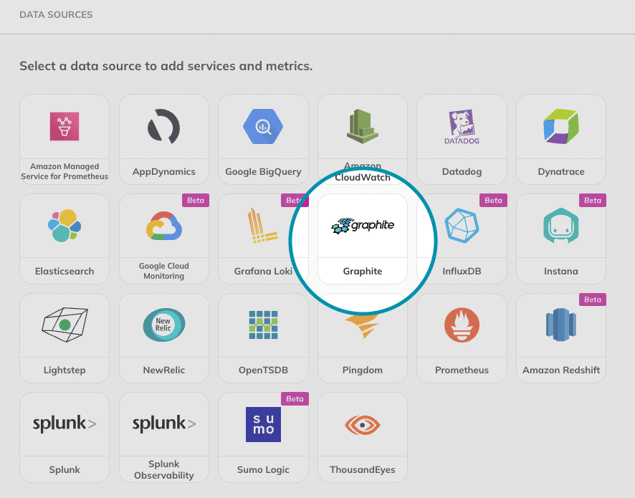Select the Lightstep wireframe icon
This screenshot has width=635, height=498.
click(x=64, y=325)
